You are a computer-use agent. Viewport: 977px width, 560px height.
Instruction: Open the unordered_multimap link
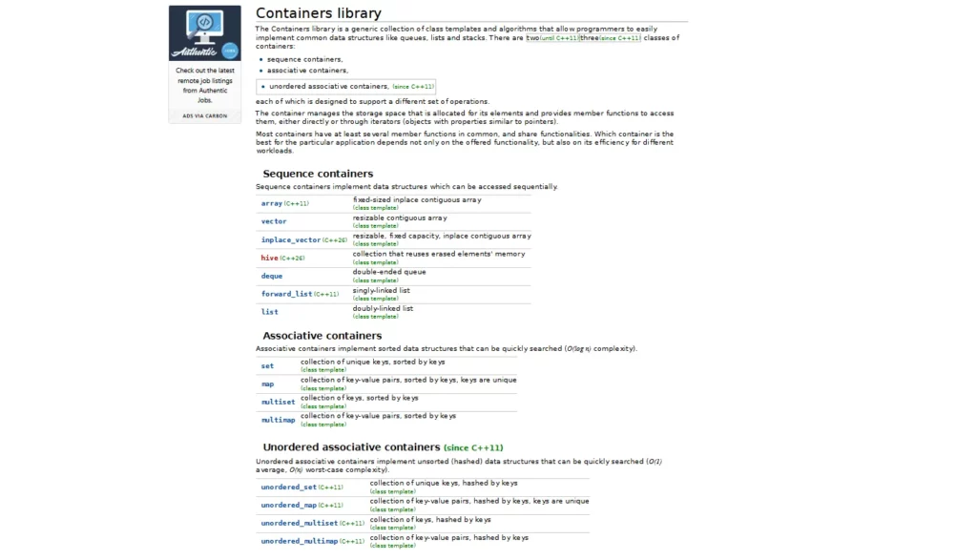pyautogui.click(x=300, y=541)
